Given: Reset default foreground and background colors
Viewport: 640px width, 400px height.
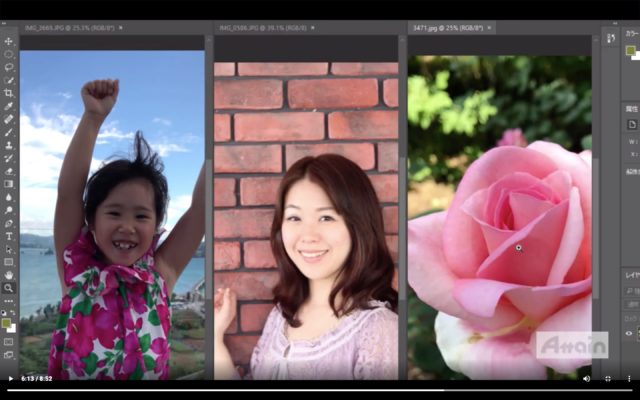Looking at the screenshot, I should click(x=4, y=313).
